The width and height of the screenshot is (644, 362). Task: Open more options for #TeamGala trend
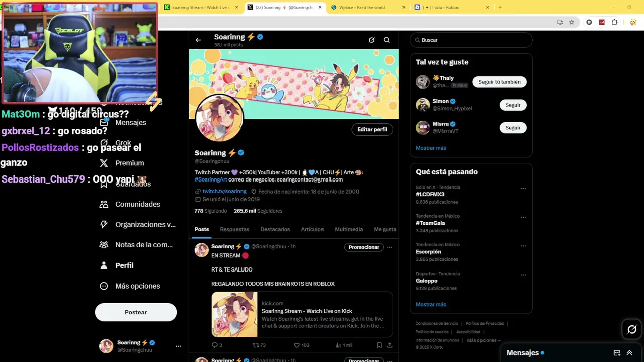coord(523,217)
